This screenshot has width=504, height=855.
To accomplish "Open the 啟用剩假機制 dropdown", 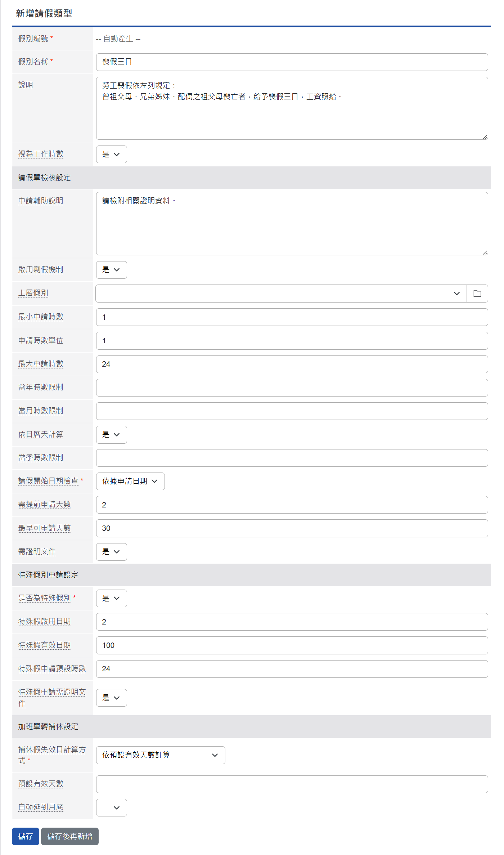I will [111, 270].
